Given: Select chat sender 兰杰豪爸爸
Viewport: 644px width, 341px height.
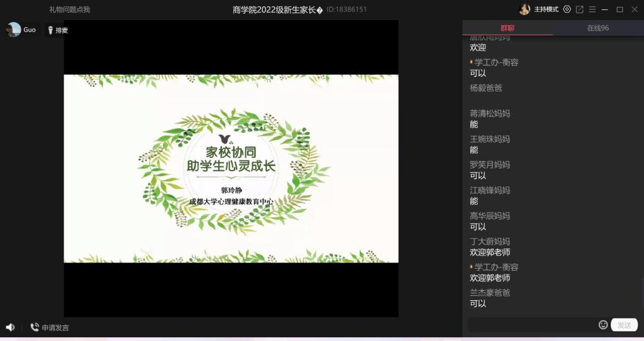Looking at the screenshot, I should [x=490, y=293].
